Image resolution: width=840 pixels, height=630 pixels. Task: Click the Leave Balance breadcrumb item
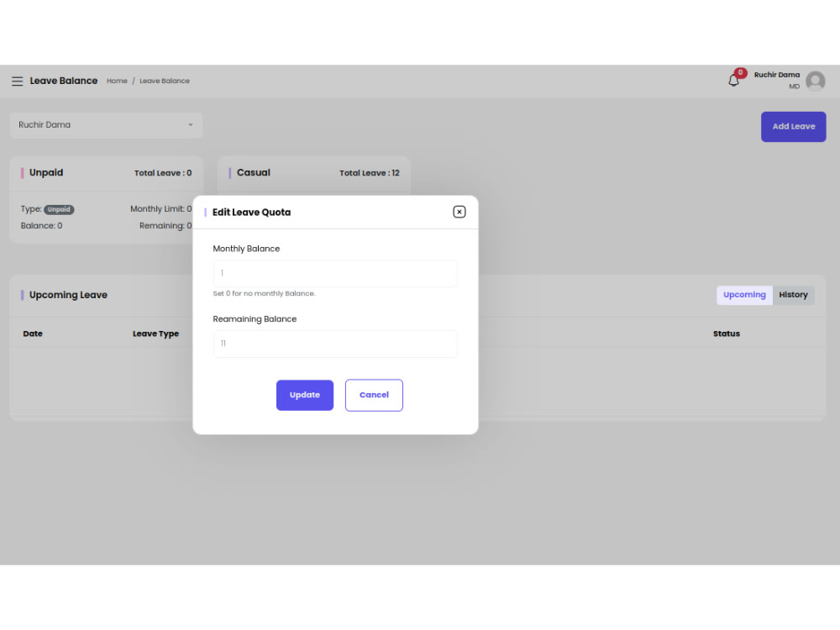click(x=165, y=81)
